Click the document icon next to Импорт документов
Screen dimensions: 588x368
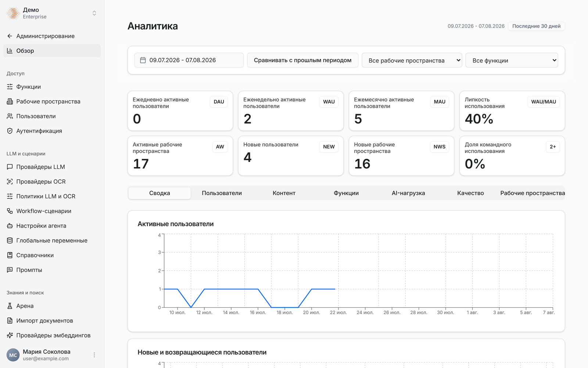tap(10, 321)
